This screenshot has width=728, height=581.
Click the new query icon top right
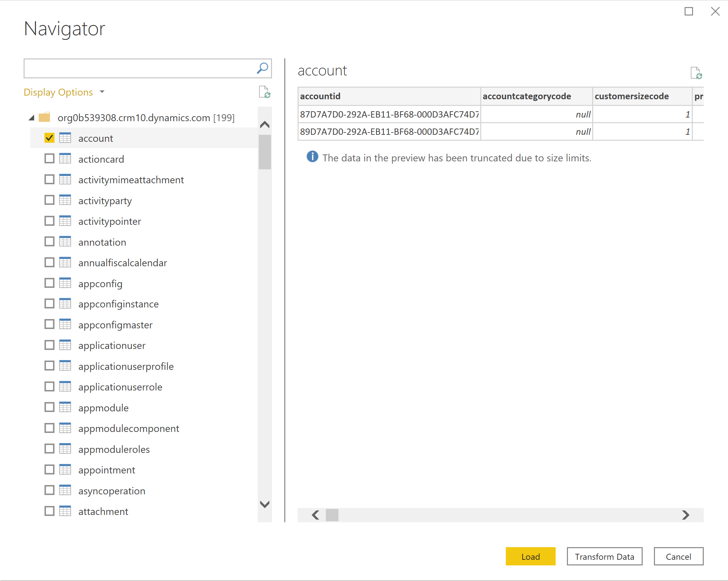point(698,72)
